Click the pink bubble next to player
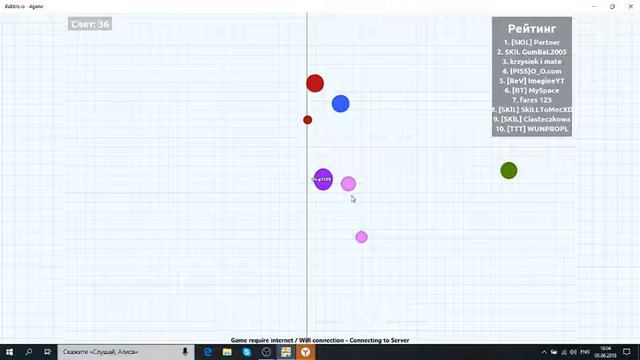Viewport: 640px width, 360px height. pos(348,184)
